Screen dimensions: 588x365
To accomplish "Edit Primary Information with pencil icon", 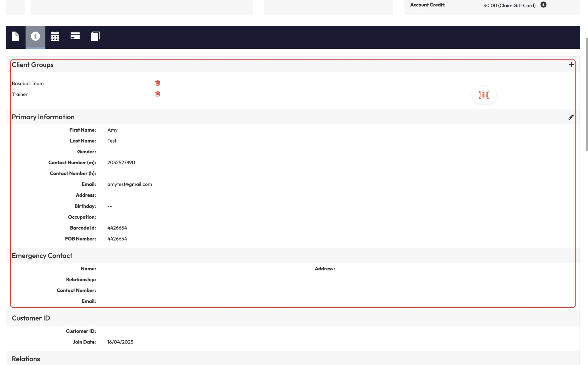I will (x=571, y=117).
